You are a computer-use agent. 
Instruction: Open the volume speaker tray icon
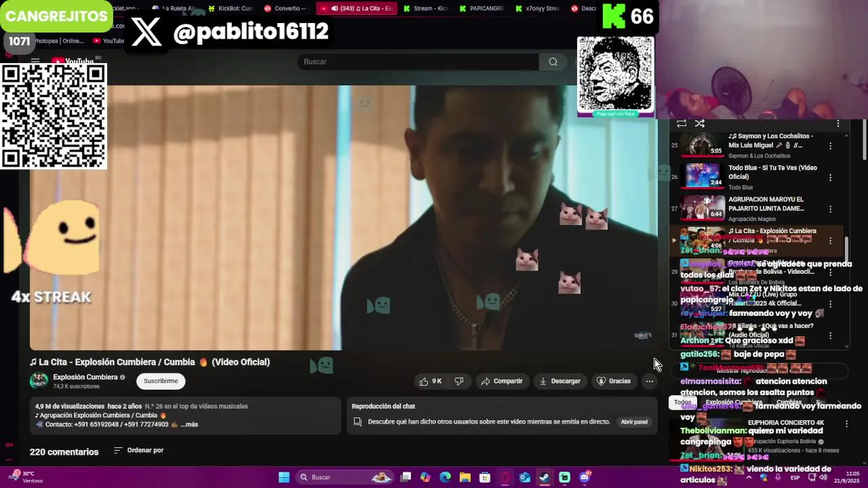tap(823, 477)
